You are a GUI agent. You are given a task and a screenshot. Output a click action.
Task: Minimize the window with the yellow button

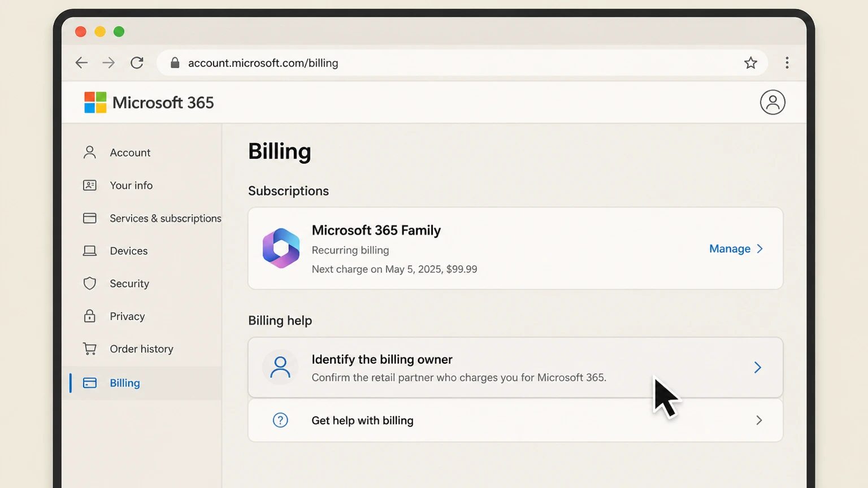click(x=100, y=32)
